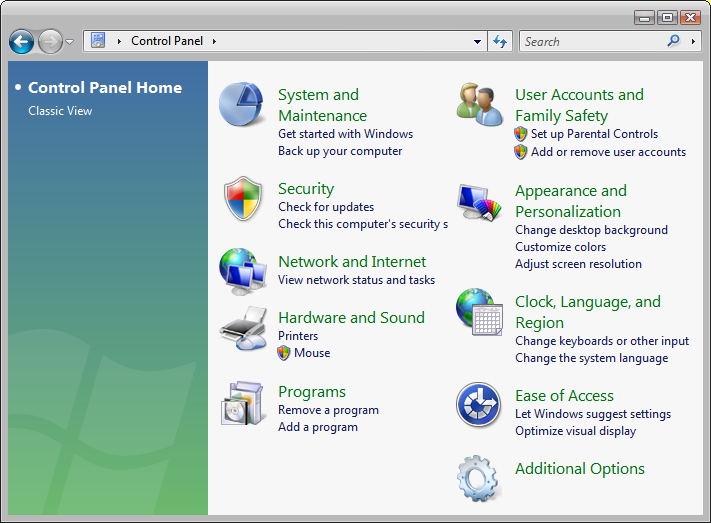Click the Control Panel icon in address bar
Image resolution: width=711 pixels, height=523 pixels.
[98, 40]
